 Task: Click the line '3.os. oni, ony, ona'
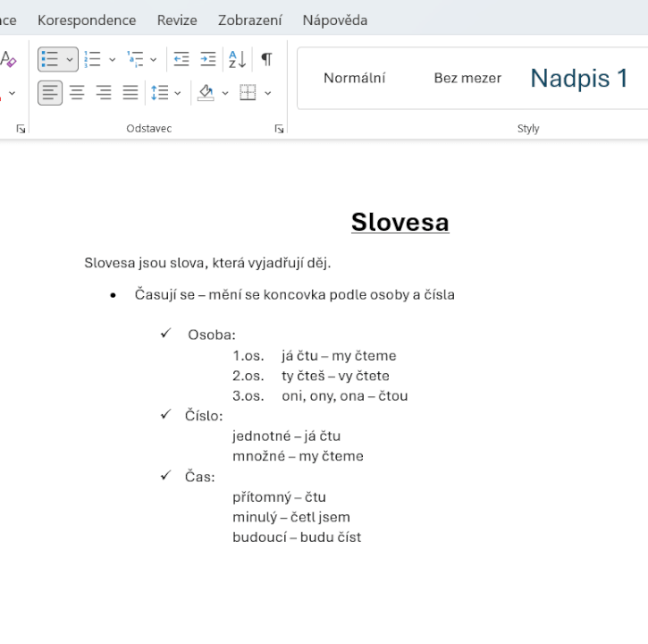click(320, 396)
